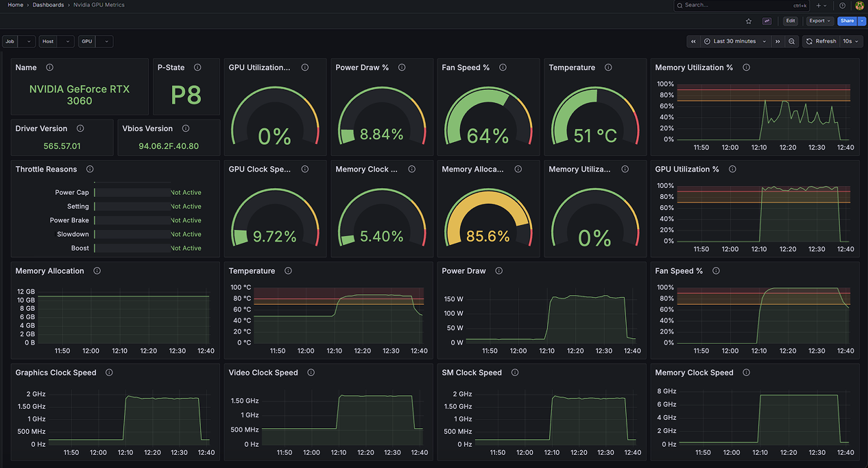This screenshot has height=468, width=868.
Task: Expand the Share options arrow
Action: coord(863,21)
